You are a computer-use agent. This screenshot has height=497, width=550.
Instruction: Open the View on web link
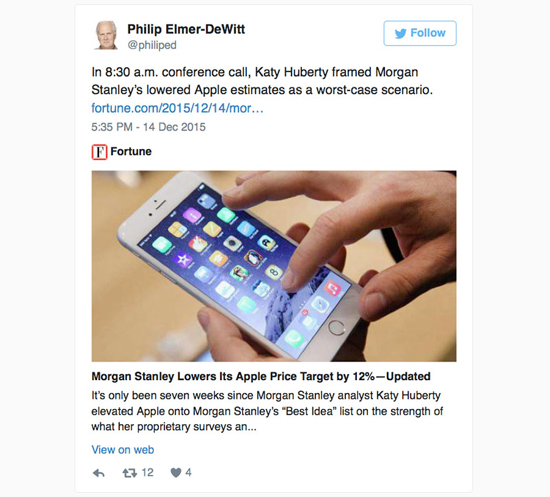coord(123,450)
